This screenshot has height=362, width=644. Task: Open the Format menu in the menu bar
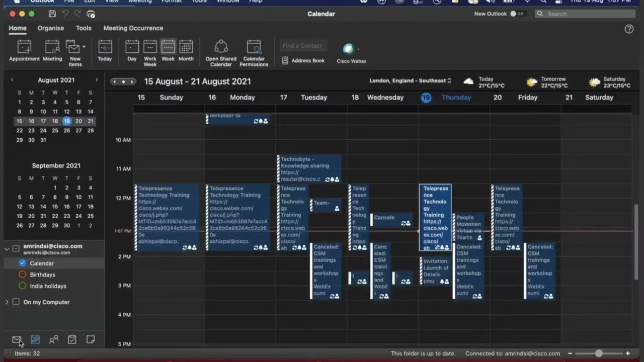[x=172, y=2]
